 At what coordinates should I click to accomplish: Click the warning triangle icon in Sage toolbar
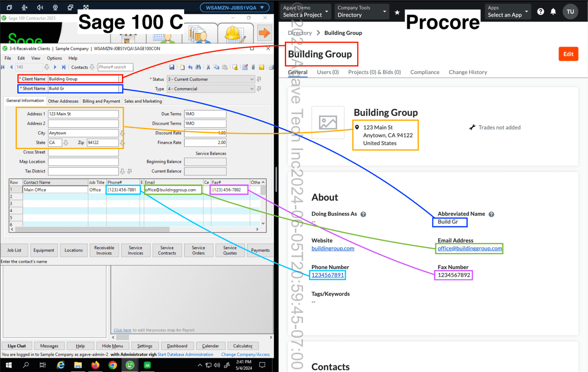(235, 67)
